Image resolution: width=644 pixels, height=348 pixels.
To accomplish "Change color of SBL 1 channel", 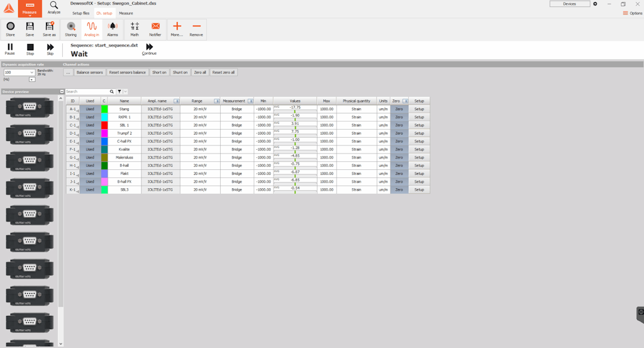I will point(104,125).
